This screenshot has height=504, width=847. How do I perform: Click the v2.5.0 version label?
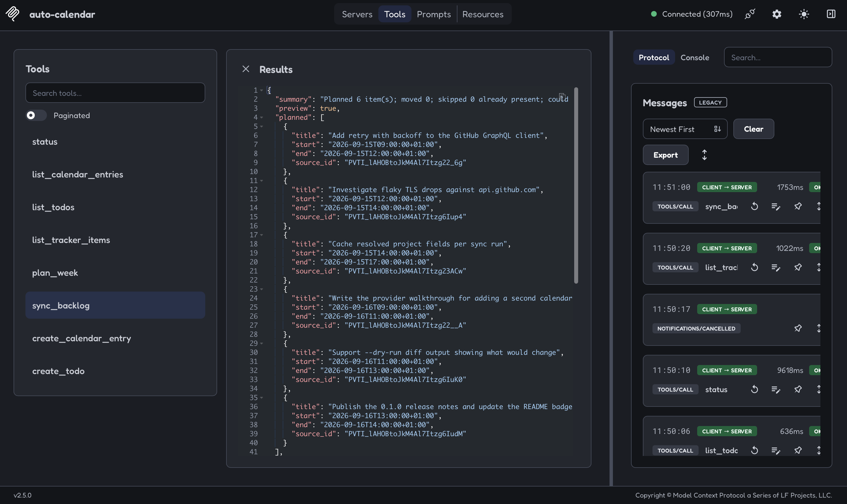click(22, 495)
